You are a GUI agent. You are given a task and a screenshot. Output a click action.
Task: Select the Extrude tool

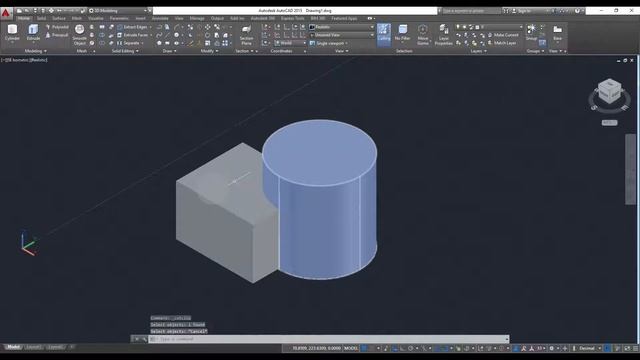coord(33,33)
